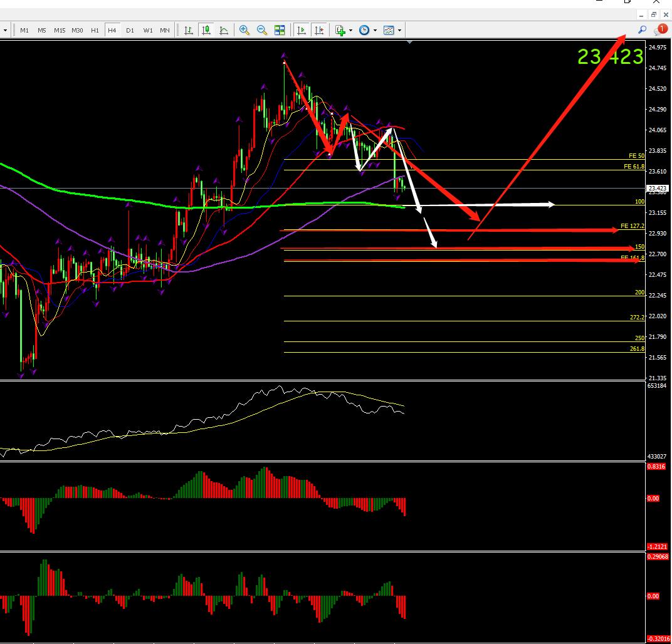The width and height of the screenshot is (672, 644).
Task: Tile chart windows icon
Action: pos(280,30)
